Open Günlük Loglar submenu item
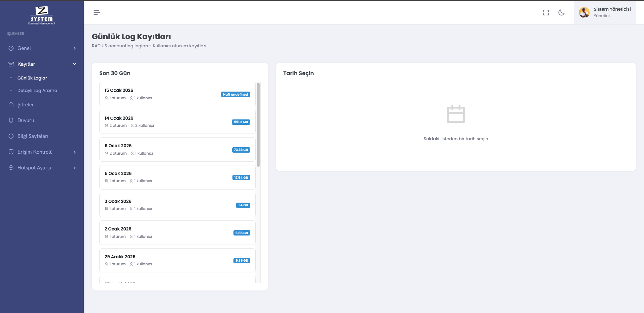This screenshot has height=313, width=644. pyautogui.click(x=32, y=78)
